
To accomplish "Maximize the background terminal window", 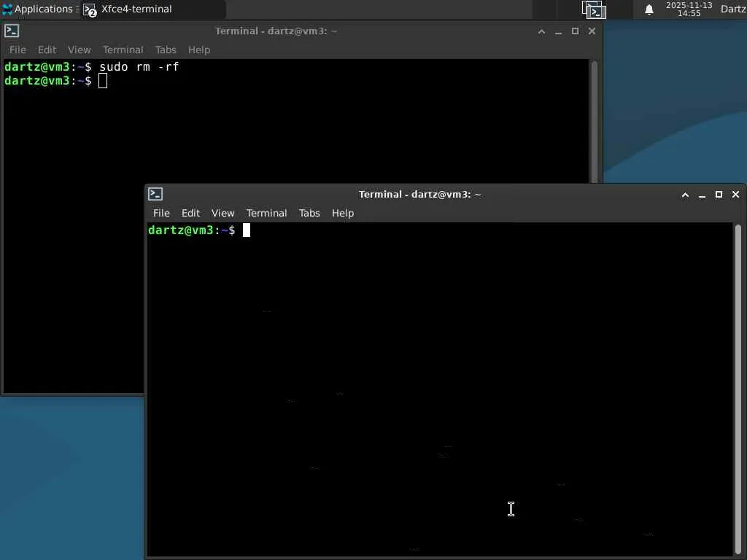I will 575,31.
